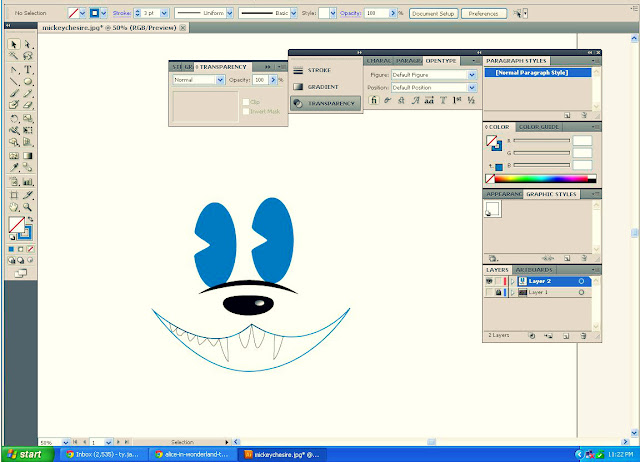Expand Layer 1 disclosure triangle
Image resolution: width=640 pixels, height=462 pixels.
tap(513, 292)
